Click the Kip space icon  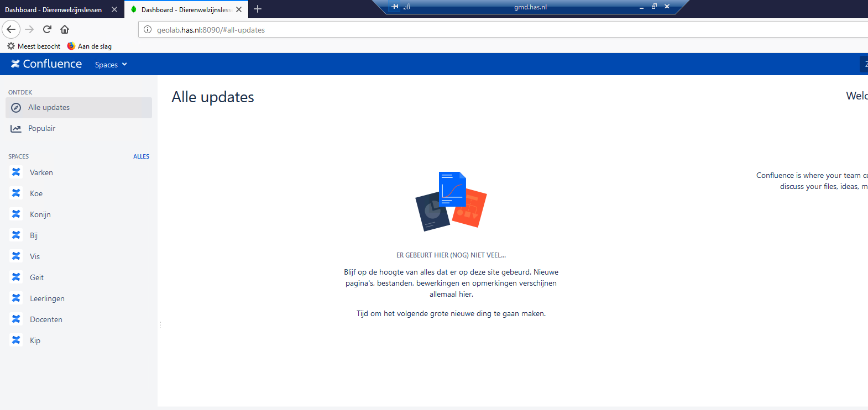pyautogui.click(x=16, y=340)
